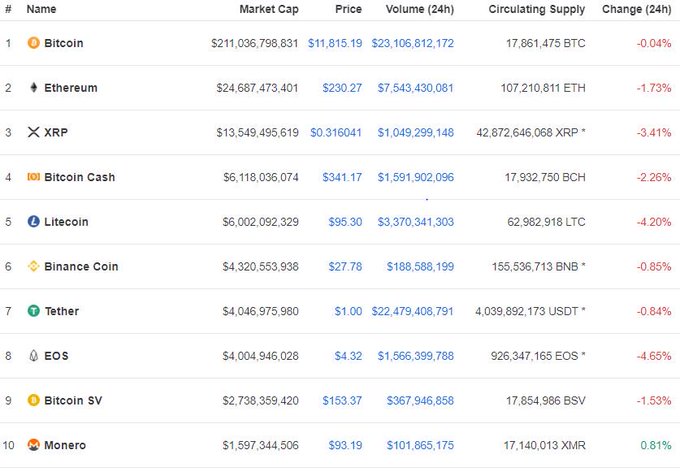Click Ethereum price $230.27
Image resolution: width=680 pixels, height=476 pixels.
point(342,88)
